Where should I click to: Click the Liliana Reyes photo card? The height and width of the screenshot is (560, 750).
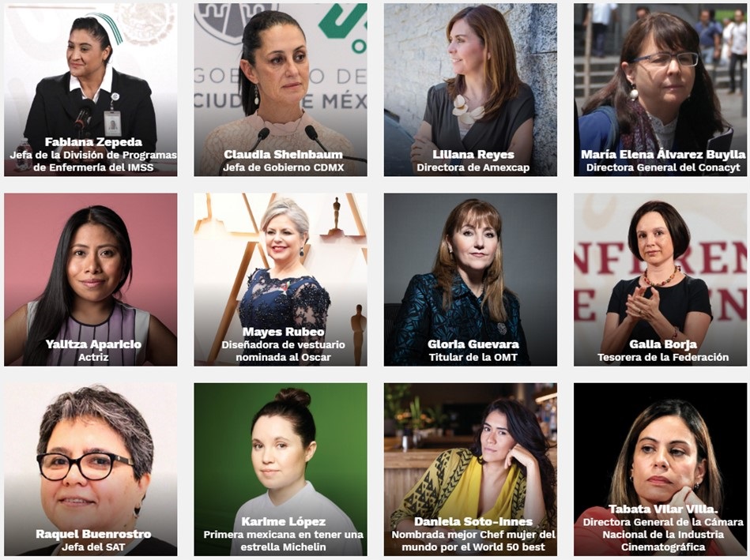coord(470,90)
